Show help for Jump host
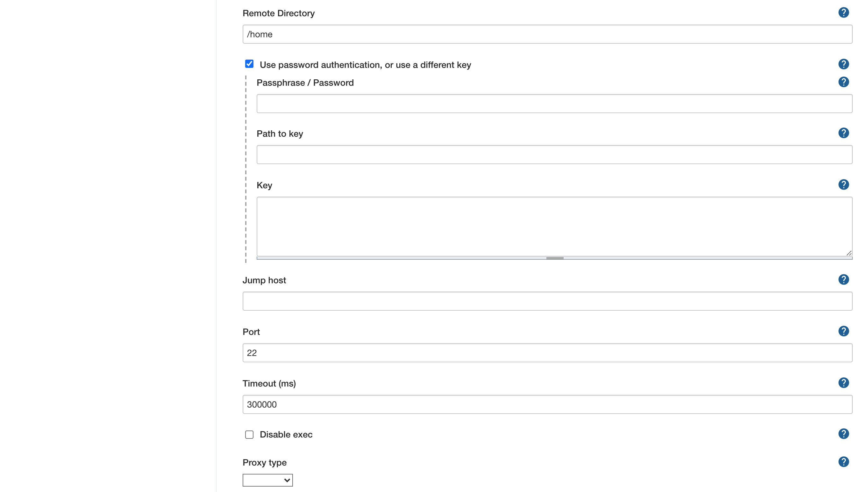The height and width of the screenshot is (492, 868). coord(843,279)
